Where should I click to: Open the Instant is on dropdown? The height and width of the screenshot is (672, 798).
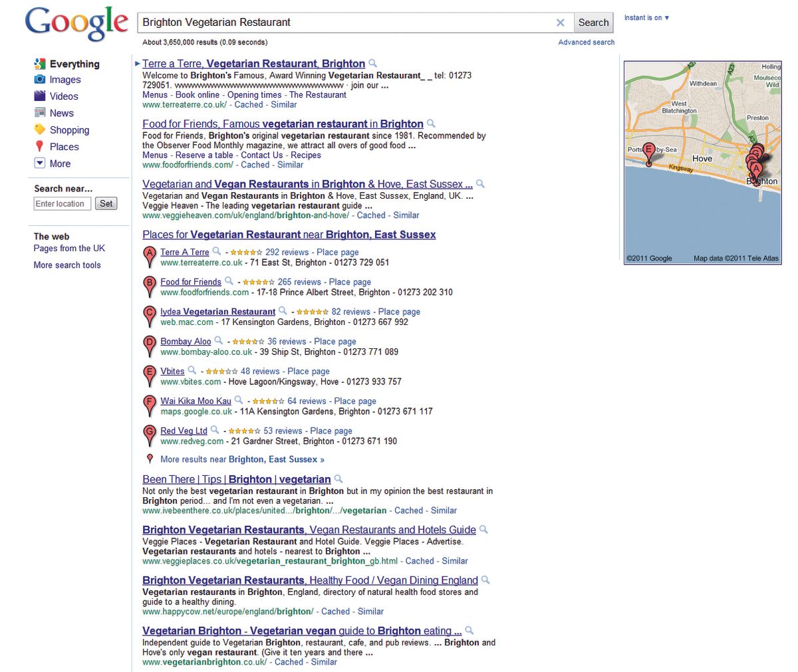coord(646,18)
